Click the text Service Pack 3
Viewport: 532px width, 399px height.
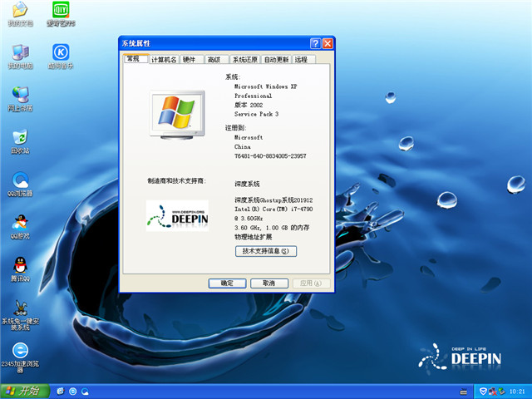[x=256, y=114]
